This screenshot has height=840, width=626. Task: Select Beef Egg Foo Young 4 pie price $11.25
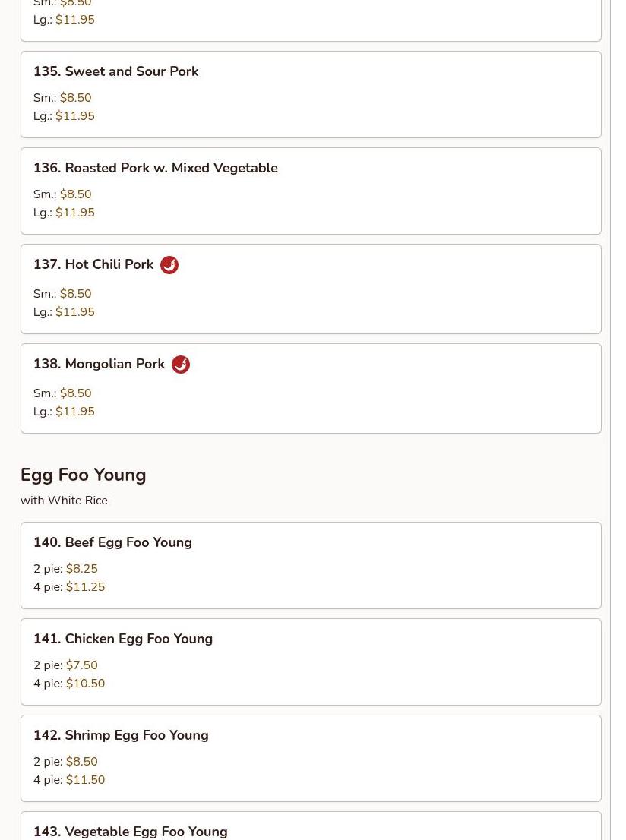coord(85,586)
